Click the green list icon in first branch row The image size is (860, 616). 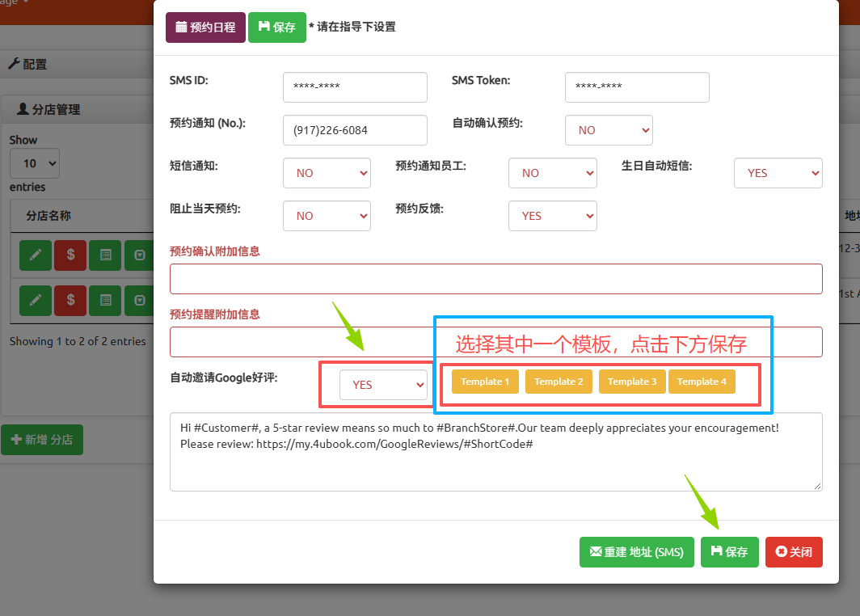tap(105, 255)
